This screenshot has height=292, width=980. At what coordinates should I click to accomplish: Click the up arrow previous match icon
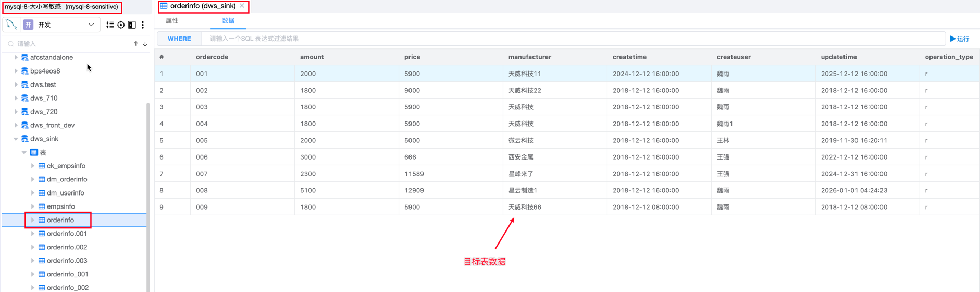pos(136,44)
